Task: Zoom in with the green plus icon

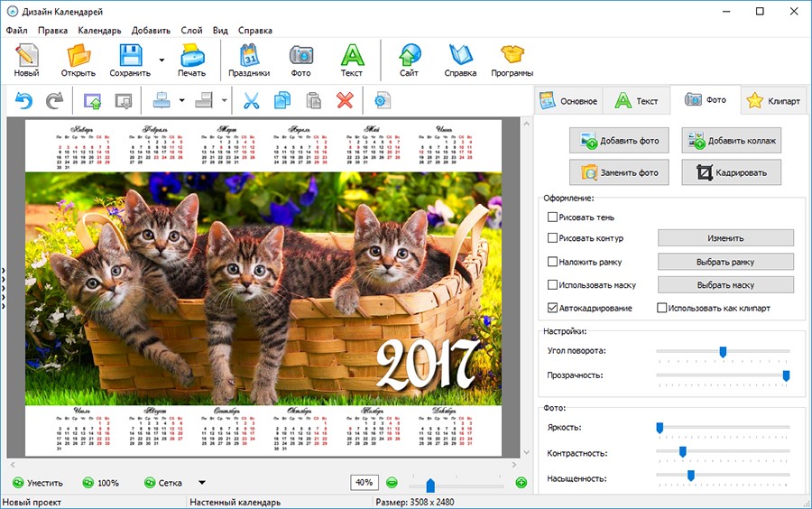Action: tap(521, 483)
